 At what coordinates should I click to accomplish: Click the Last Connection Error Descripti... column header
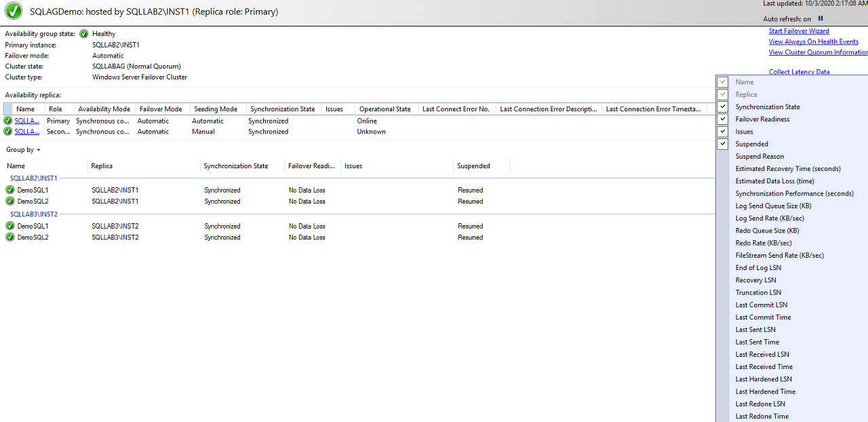[549, 109]
